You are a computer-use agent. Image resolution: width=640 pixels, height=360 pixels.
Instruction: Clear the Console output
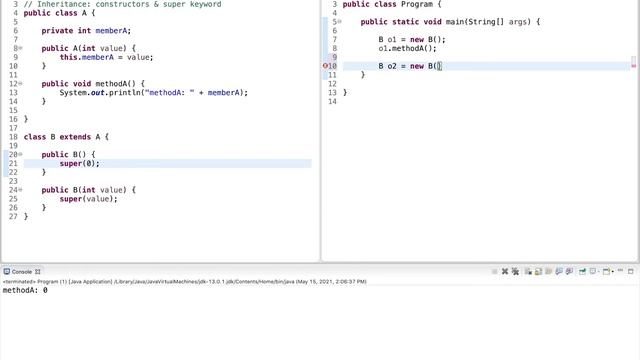(x=528, y=271)
